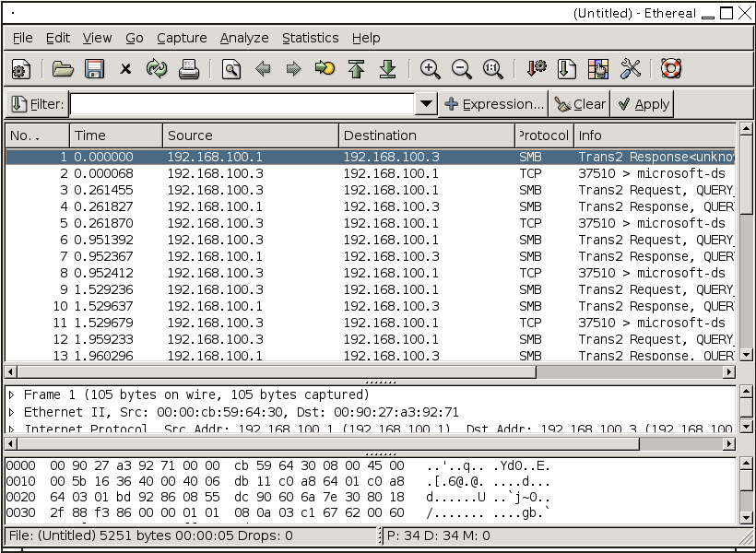Apply the display filter
Screen dimensions: 756x553
pos(643,104)
